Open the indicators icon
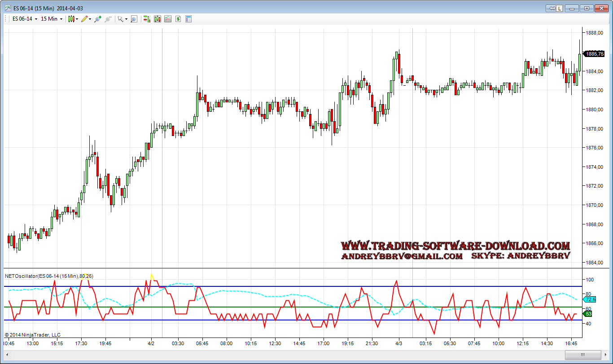The image size is (613, 364). coord(167,19)
